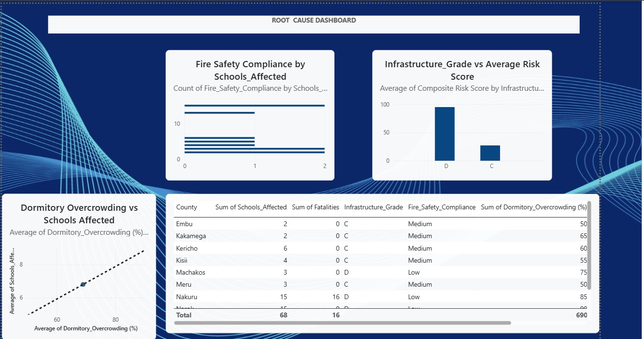
Task: Click Kericho's overcrowding value 60
Action: pos(583,248)
